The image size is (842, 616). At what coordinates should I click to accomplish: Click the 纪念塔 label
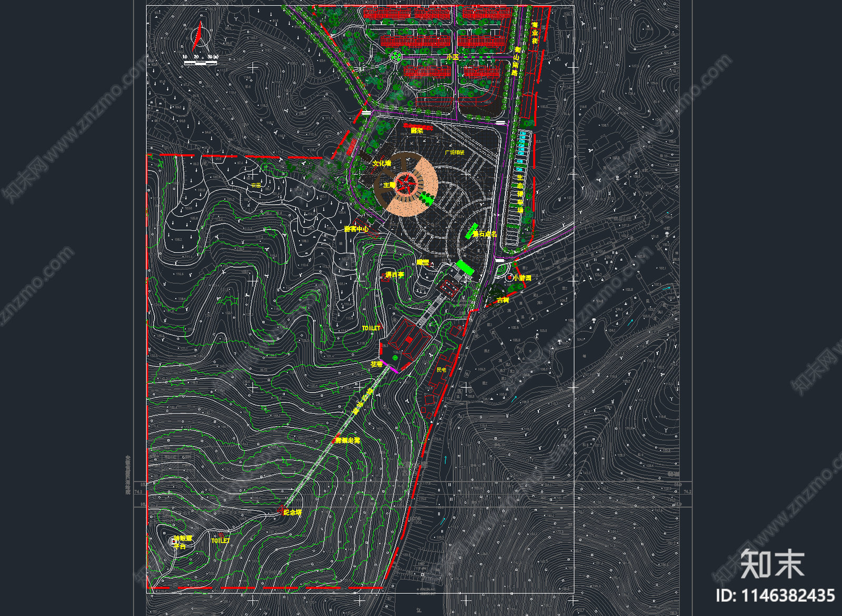[x=293, y=512]
